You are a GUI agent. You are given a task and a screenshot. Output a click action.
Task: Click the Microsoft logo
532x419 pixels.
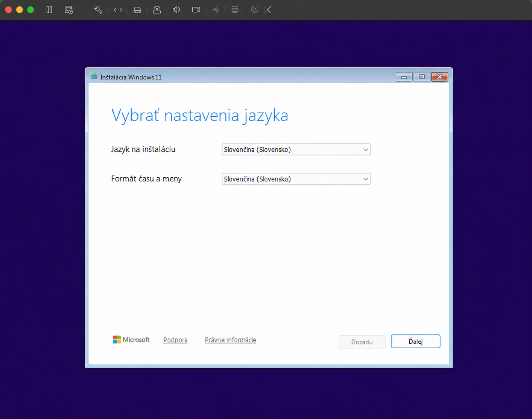[131, 340]
